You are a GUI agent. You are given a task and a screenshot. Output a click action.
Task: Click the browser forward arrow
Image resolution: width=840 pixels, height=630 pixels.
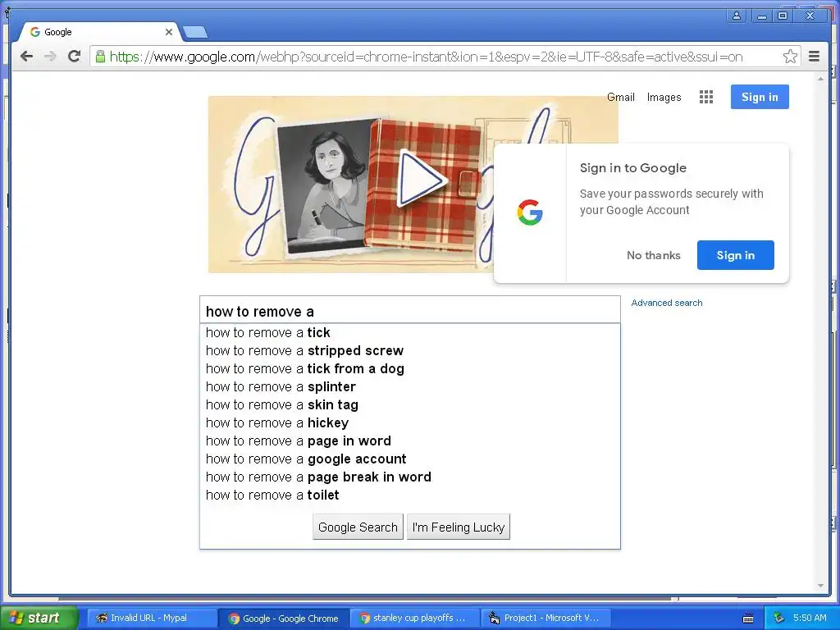50,57
